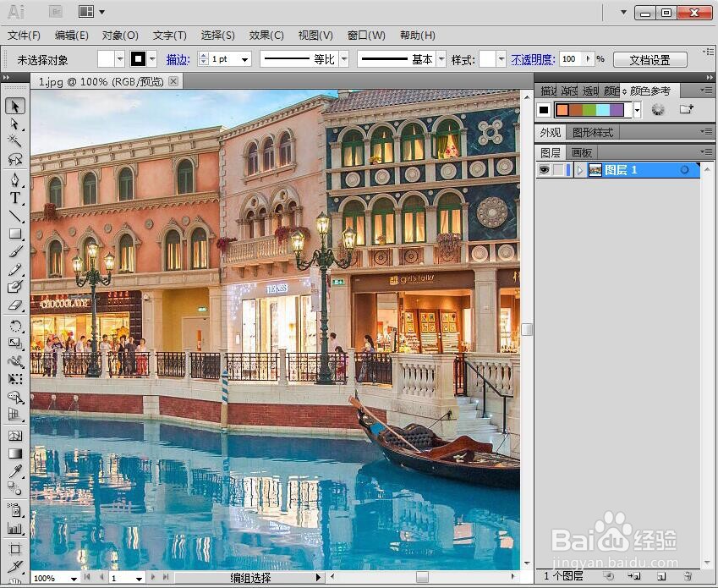Switch to the 图形样式 tab
The image size is (718, 588).
(x=593, y=133)
